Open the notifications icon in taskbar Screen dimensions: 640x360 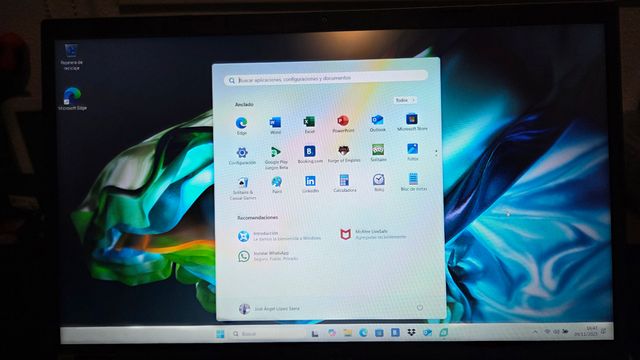click(x=604, y=331)
